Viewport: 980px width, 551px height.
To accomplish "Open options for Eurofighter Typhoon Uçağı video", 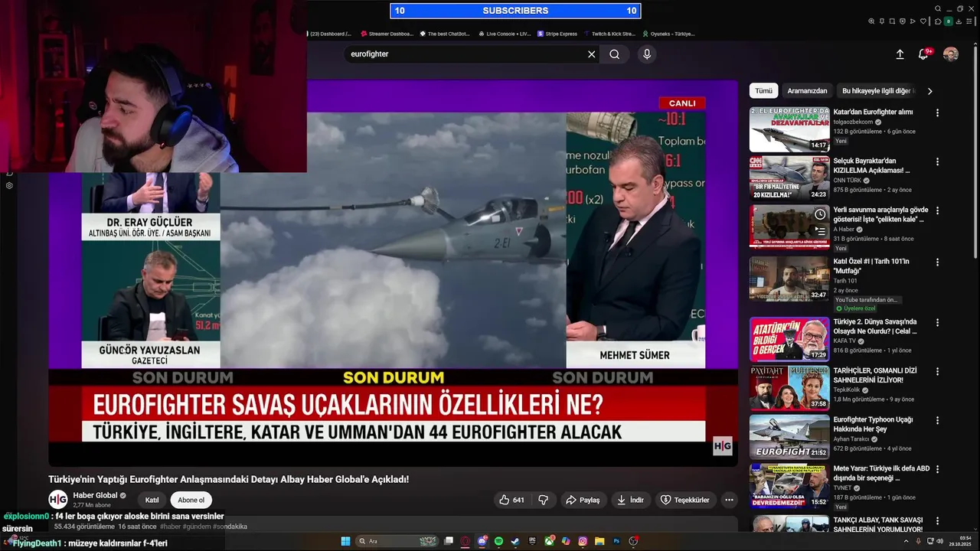I will coord(937,420).
